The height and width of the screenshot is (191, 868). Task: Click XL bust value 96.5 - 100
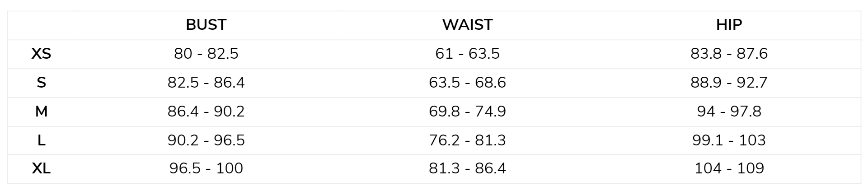(x=206, y=168)
